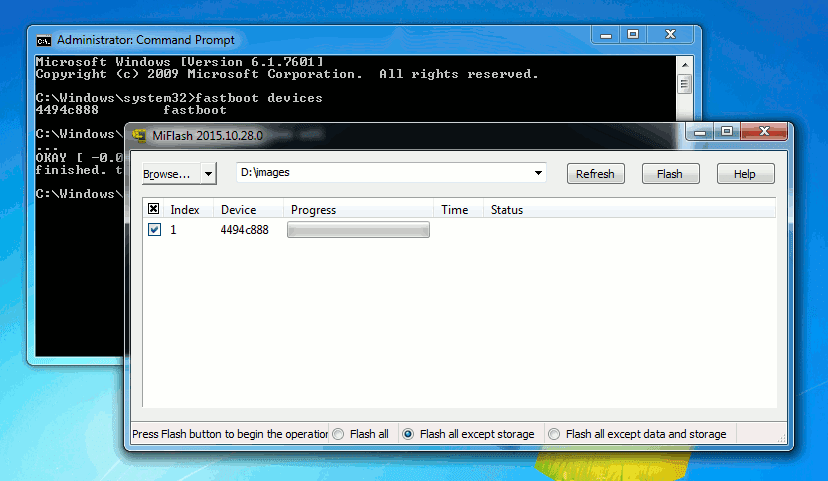Click the progress bar for device 4494c888

358,230
